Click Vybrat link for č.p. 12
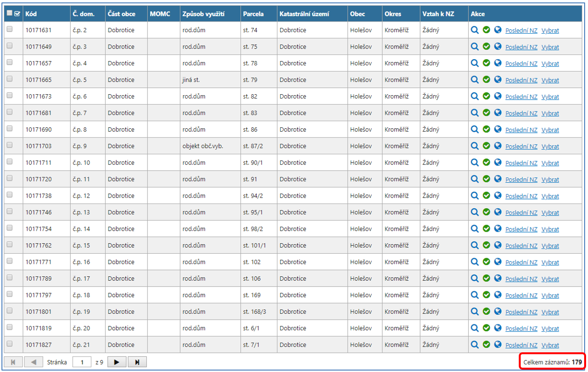Screen dimensions: 588x372 (x=550, y=196)
